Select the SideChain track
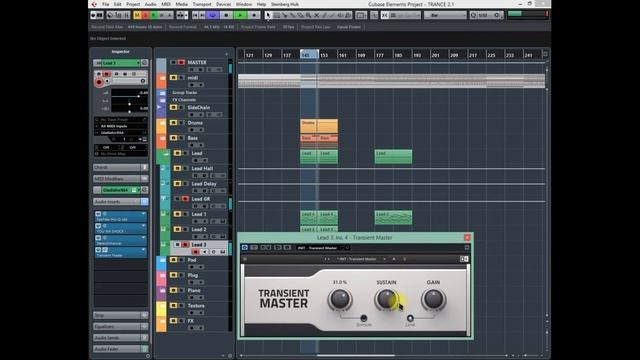 pyautogui.click(x=198, y=107)
